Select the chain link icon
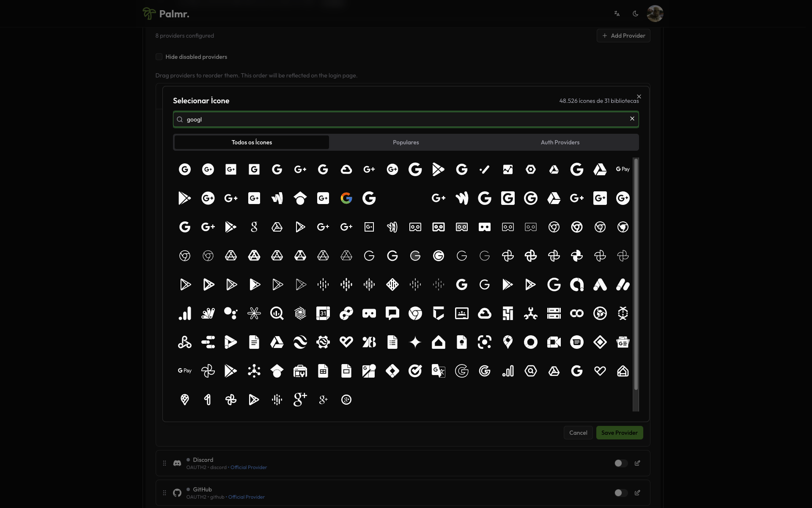The width and height of the screenshot is (812, 508). [x=346, y=313]
